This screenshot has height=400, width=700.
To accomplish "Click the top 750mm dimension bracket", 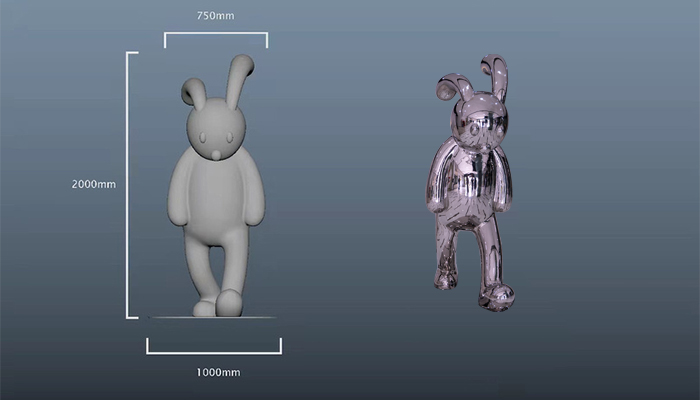I will (216, 34).
